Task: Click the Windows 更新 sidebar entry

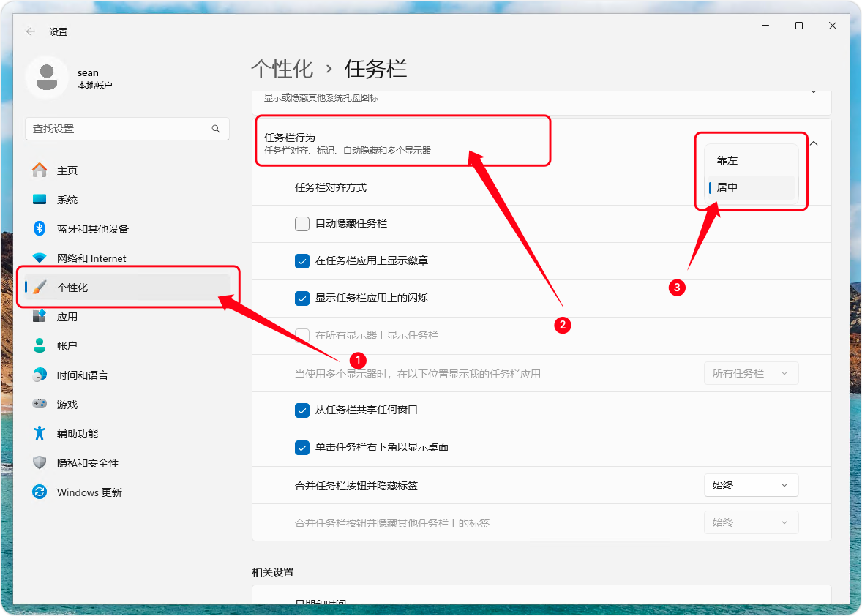Action: [x=127, y=492]
